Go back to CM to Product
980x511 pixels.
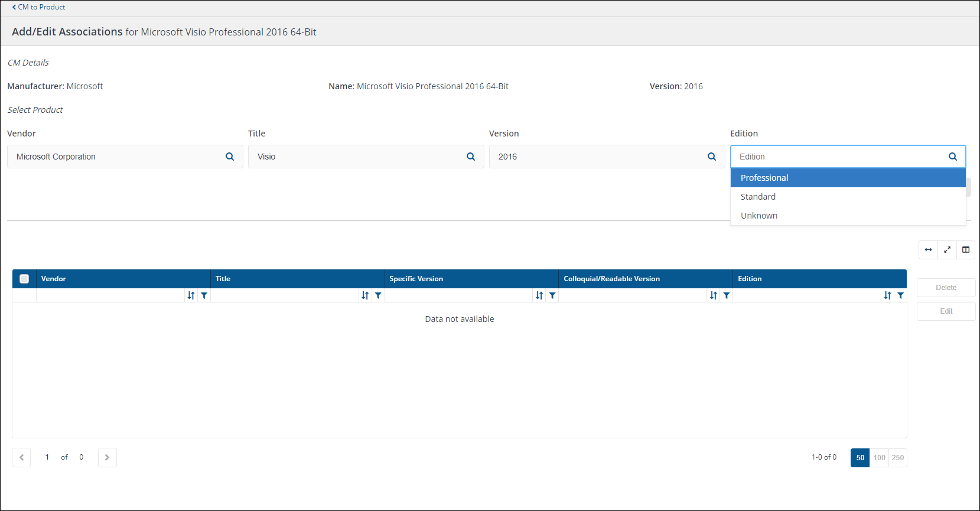(x=39, y=7)
